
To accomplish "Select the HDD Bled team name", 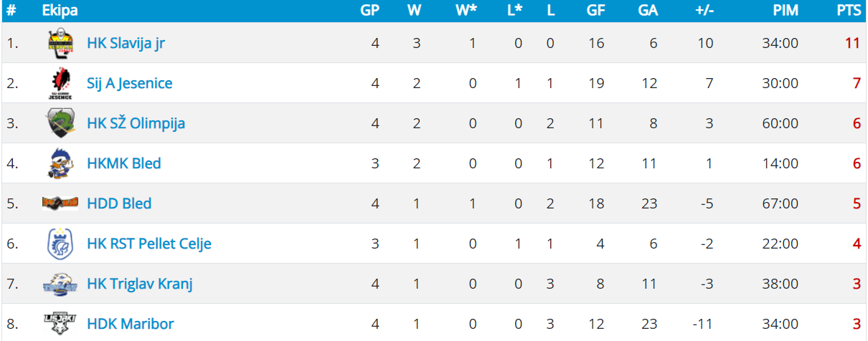I will click(119, 203).
